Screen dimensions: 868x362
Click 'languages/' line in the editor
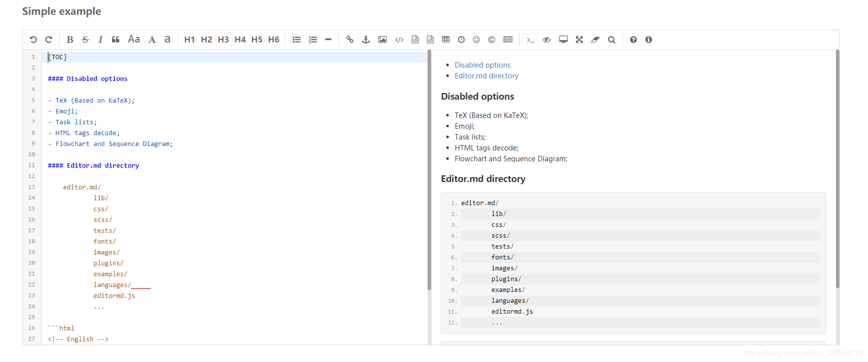click(x=112, y=285)
